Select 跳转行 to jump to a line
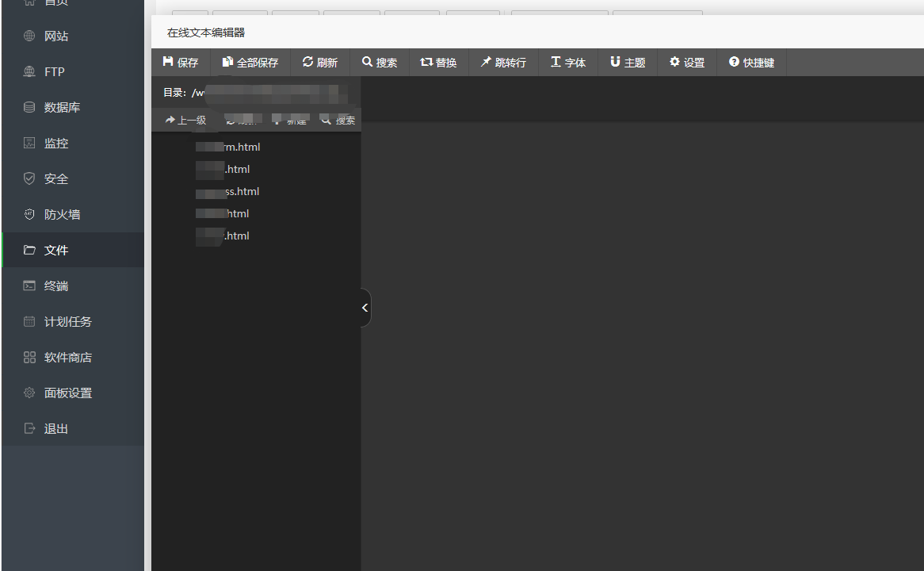This screenshot has height=571, width=924. point(503,62)
